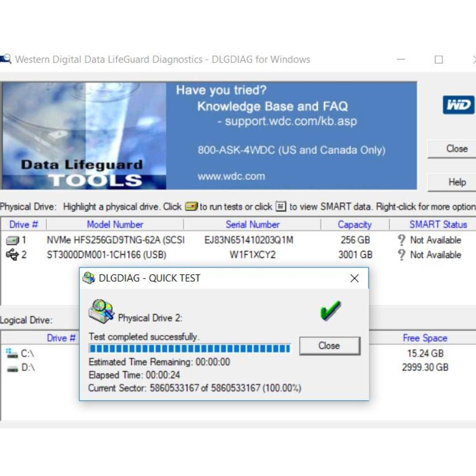This screenshot has width=476, height=476.
Task: Sort by Capacity column header
Action: tap(354, 225)
